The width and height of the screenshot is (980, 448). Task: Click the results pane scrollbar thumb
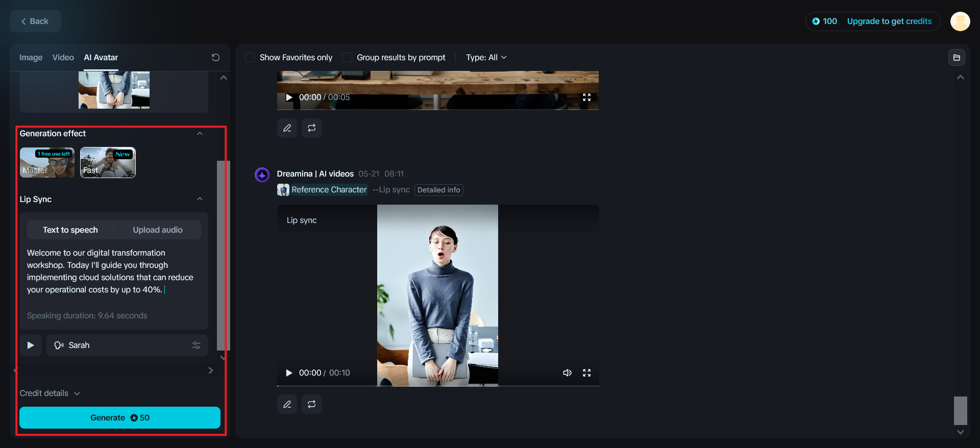pyautogui.click(x=961, y=411)
